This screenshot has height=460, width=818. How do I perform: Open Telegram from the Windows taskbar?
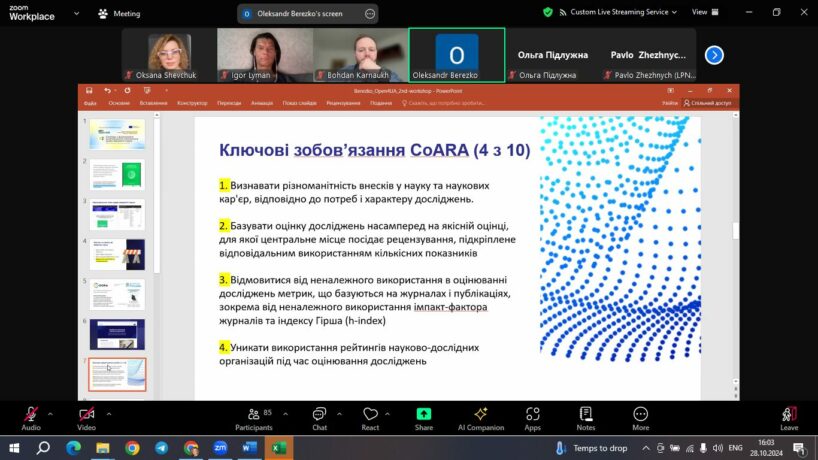(x=161, y=448)
